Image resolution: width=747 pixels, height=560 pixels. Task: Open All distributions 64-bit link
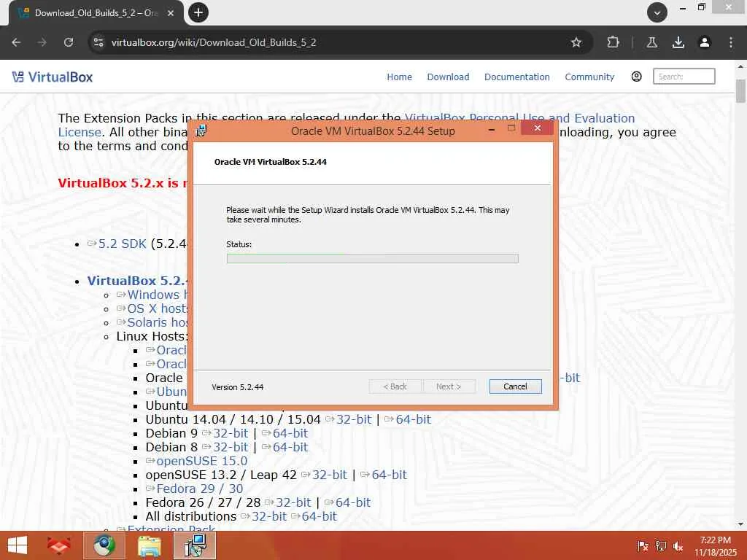319,516
